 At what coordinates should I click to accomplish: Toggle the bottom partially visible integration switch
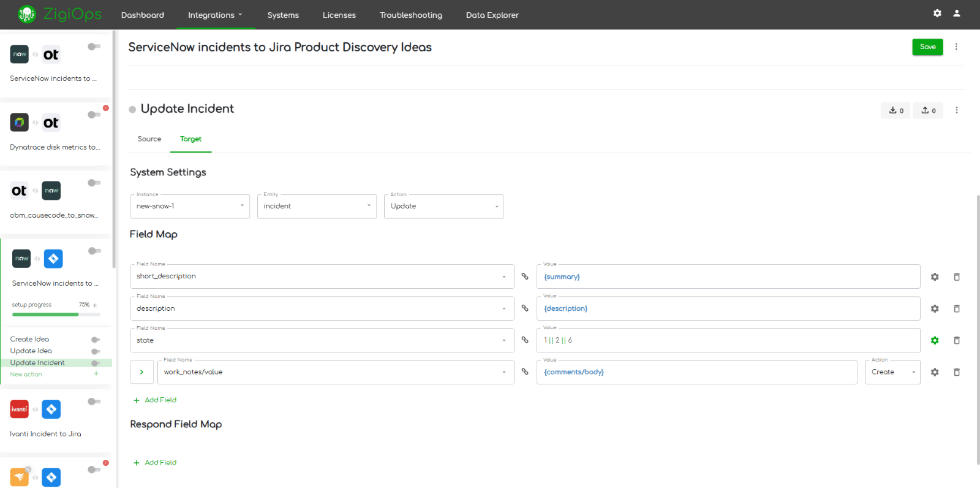pos(94,470)
